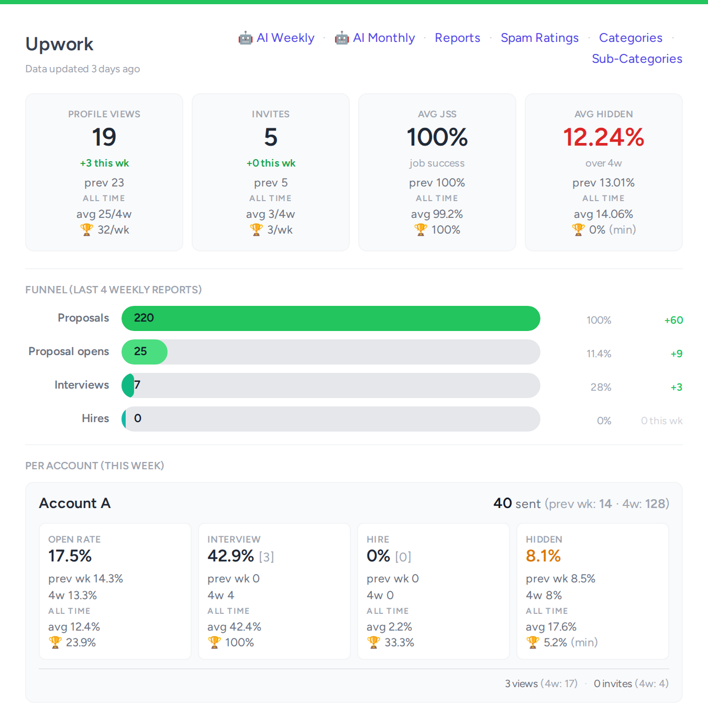The width and height of the screenshot is (708, 728).
Task: Click trophy icon beside 23.9% open rate
Action: (x=55, y=642)
